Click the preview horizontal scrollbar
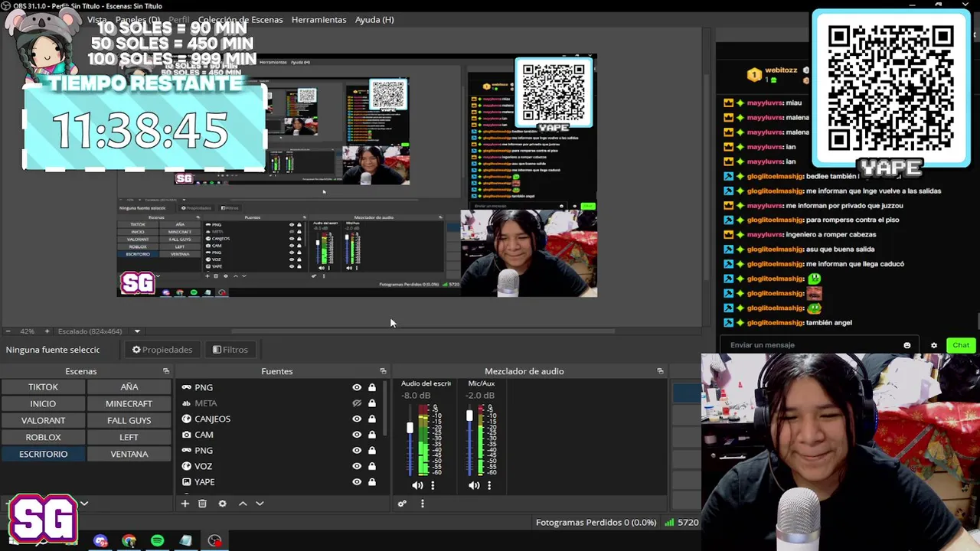Viewport: 980px width, 551px height. tap(423, 331)
